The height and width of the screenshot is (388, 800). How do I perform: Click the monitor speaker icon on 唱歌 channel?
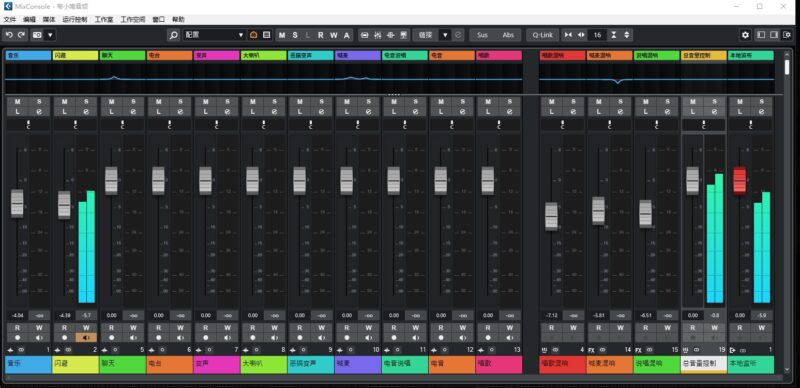[509, 337]
